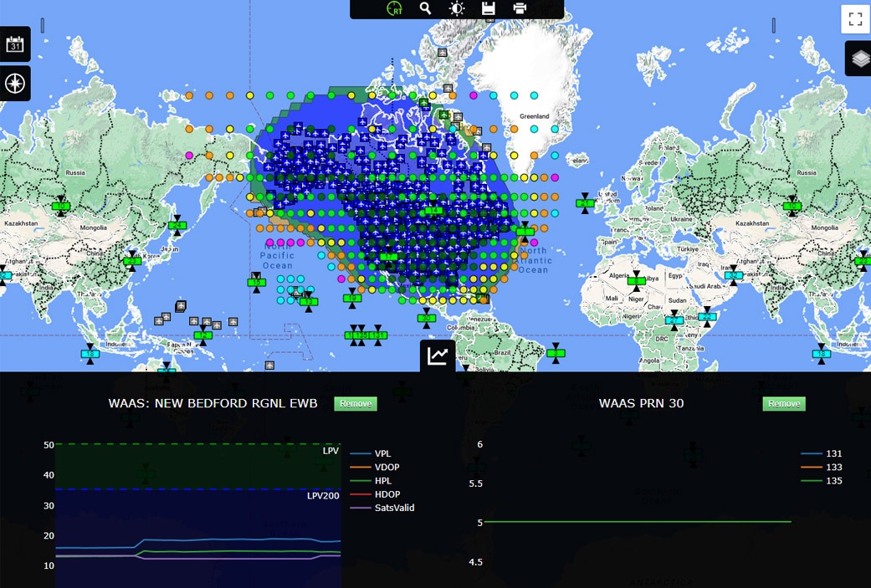Viewport: 871px width, 588px height.
Task: Click the printer icon
Action: click(520, 8)
